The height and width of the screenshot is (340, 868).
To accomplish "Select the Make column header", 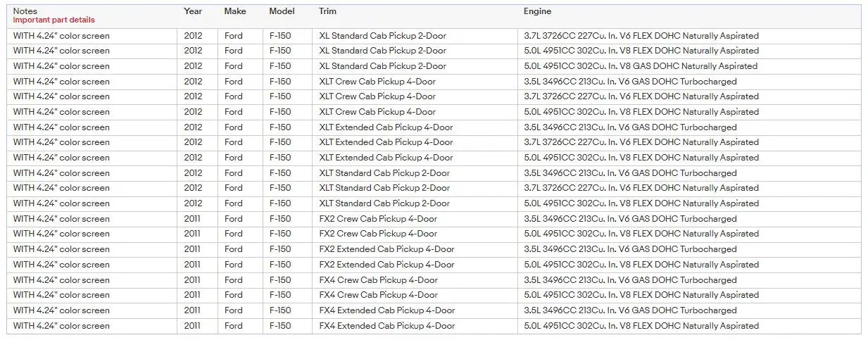I will [235, 11].
